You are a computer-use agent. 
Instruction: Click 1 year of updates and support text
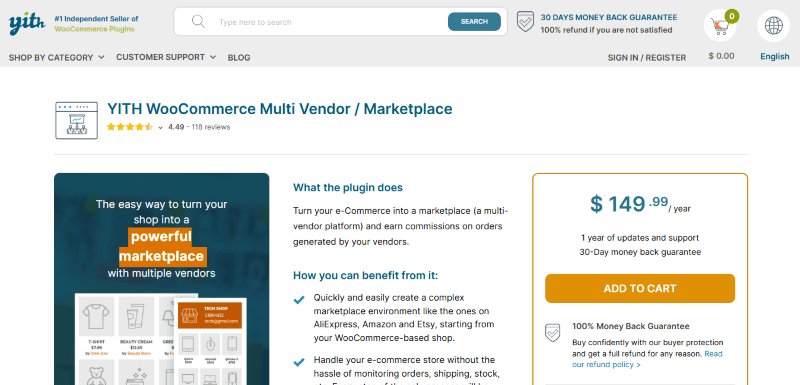[x=640, y=238]
